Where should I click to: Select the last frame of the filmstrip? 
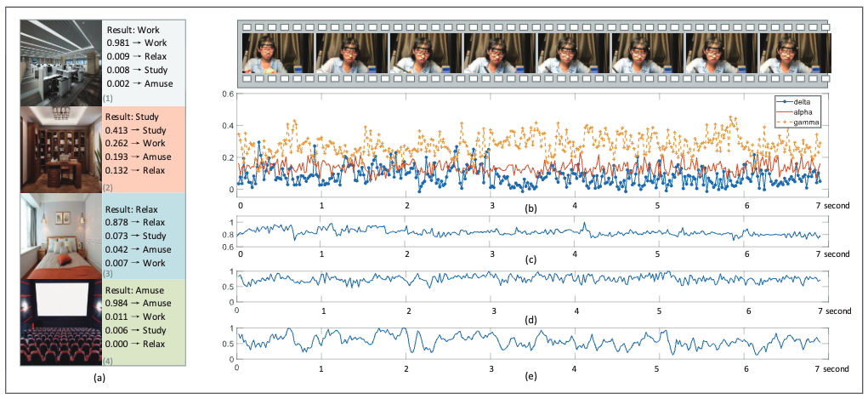795,53
